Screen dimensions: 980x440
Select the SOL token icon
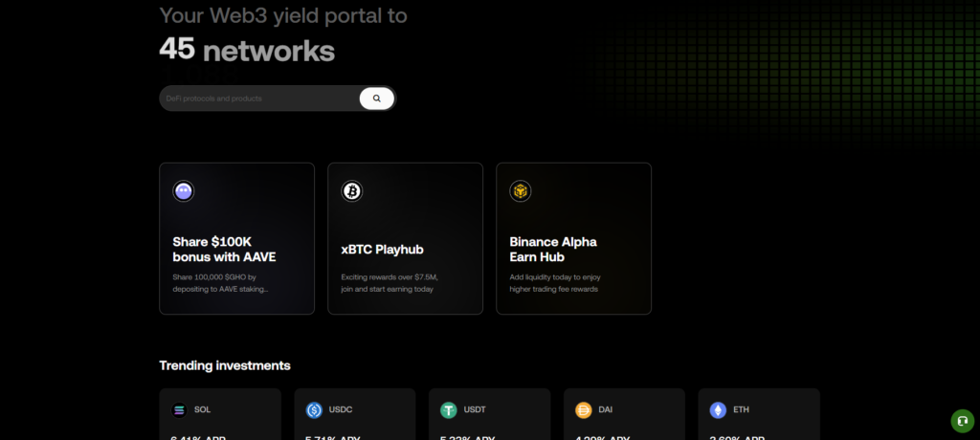tap(179, 410)
